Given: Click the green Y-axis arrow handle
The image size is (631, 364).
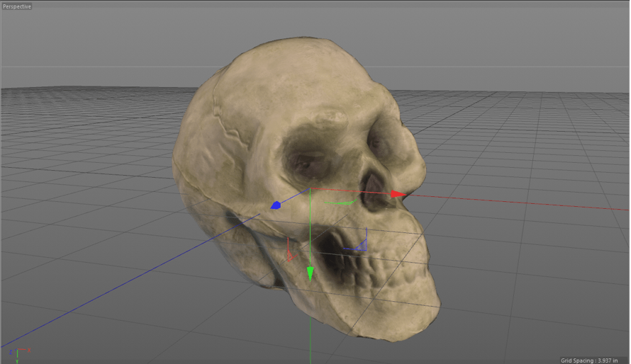Looking at the screenshot, I should click(x=310, y=273).
